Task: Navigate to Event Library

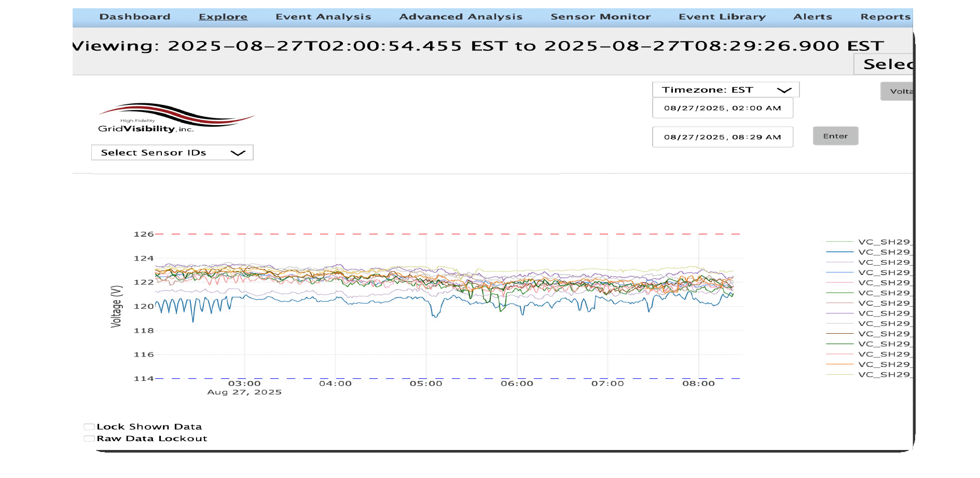Action: click(722, 17)
